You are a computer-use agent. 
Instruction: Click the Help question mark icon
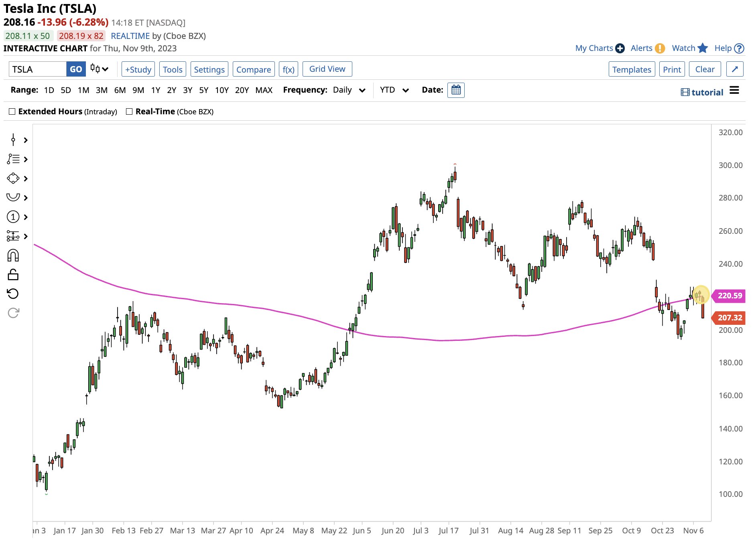pyautogui.click(x=739, y=48)
